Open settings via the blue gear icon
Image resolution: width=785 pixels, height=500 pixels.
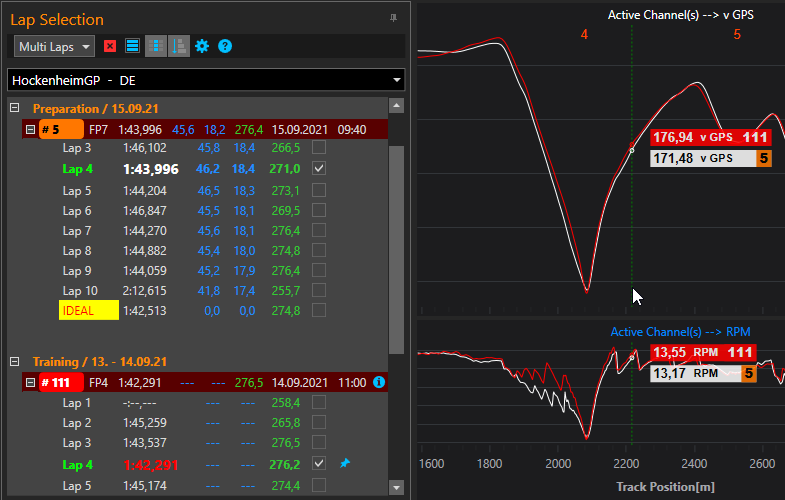coord(202,46)
